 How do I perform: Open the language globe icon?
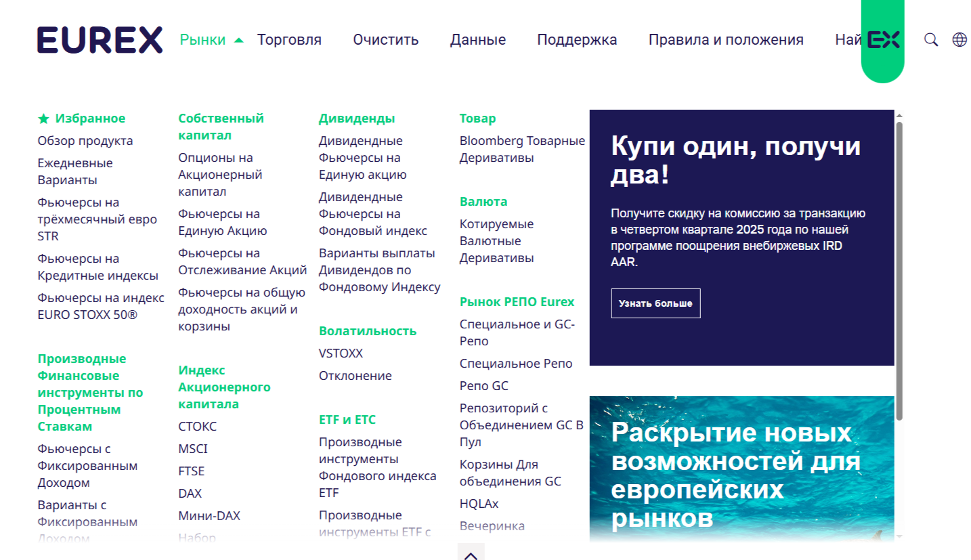tap(959, 40)
